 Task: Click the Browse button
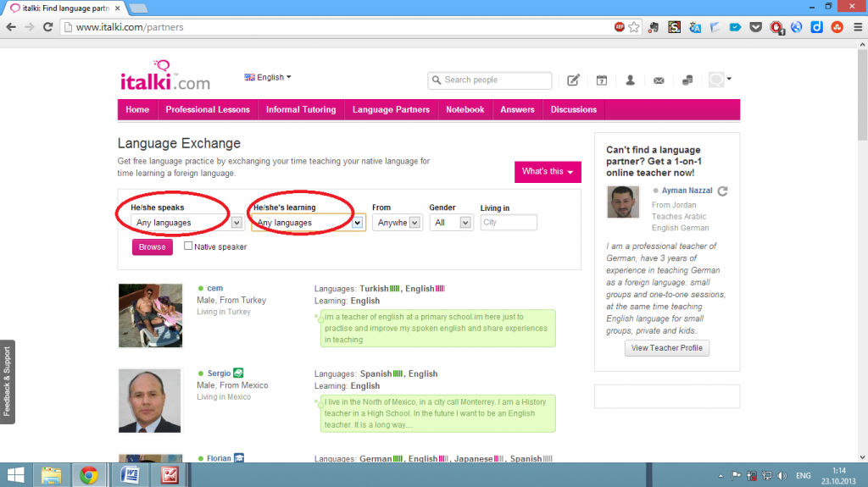(x=153, y=246)
